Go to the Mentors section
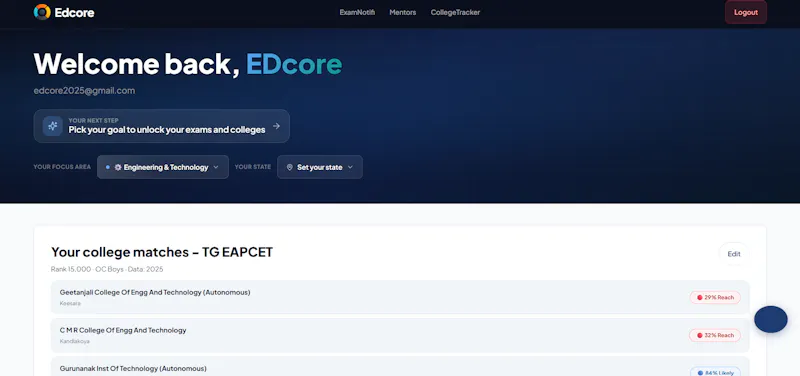The image size is (800, 376). 403,12
